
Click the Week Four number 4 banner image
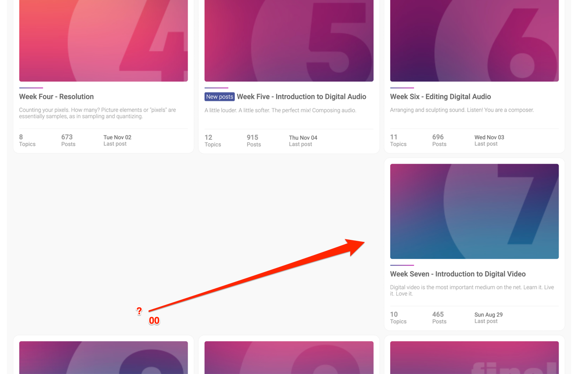pyautogui.click(x=103, y=41)
